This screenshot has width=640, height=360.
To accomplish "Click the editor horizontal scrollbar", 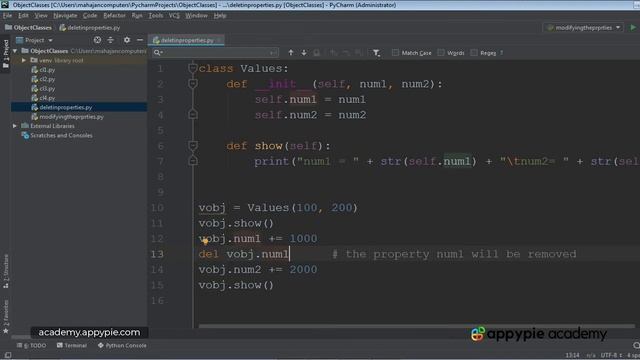I will pos(416,326).
